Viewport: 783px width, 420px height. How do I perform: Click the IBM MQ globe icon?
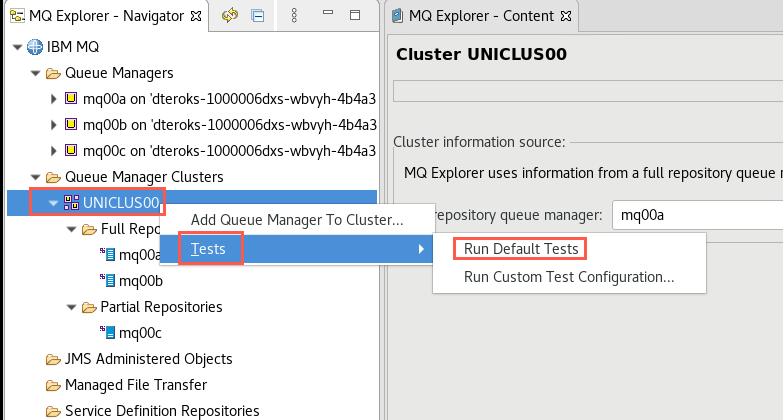(35, 47)
